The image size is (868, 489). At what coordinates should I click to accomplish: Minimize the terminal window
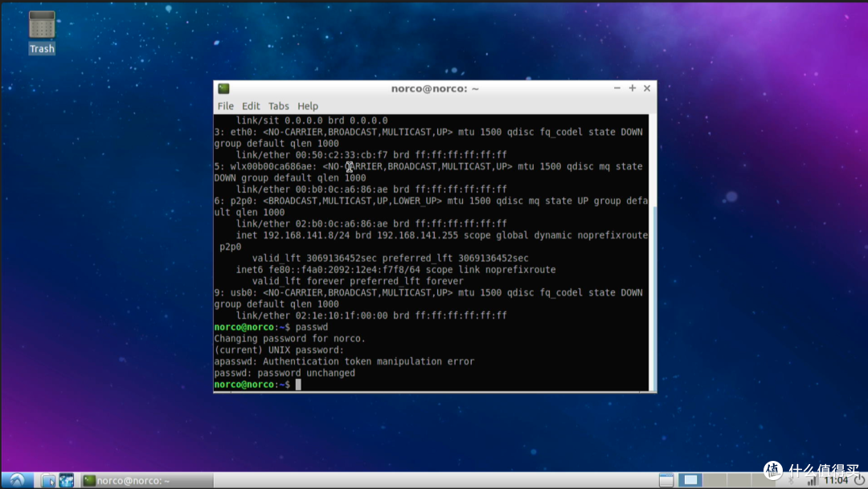[617, 88]
